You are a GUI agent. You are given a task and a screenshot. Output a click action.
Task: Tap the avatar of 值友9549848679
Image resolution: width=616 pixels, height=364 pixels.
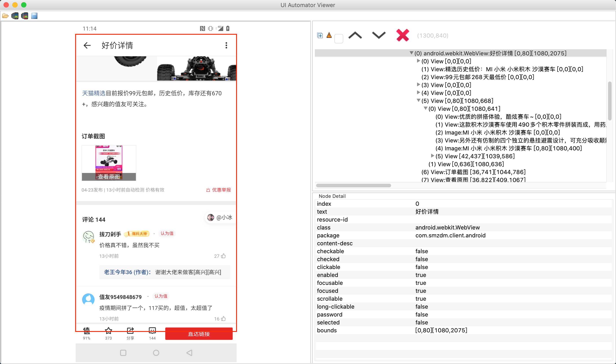coord(88,300)
